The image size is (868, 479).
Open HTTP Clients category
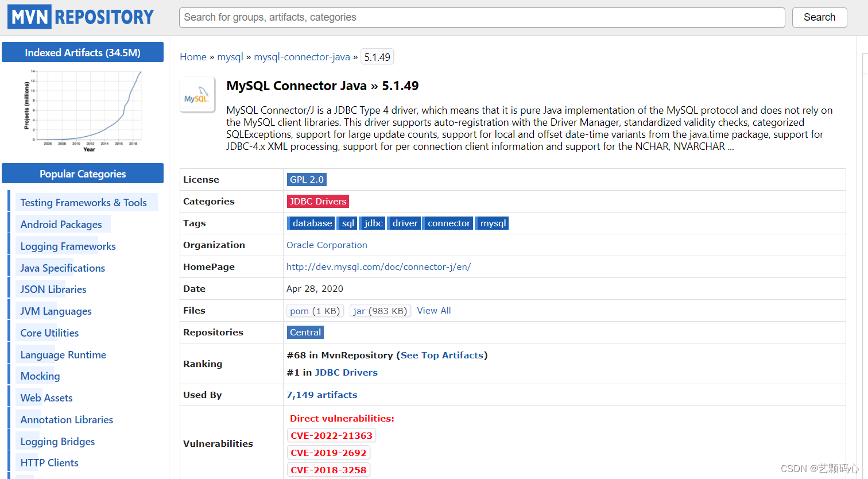(x=49, y=462)
